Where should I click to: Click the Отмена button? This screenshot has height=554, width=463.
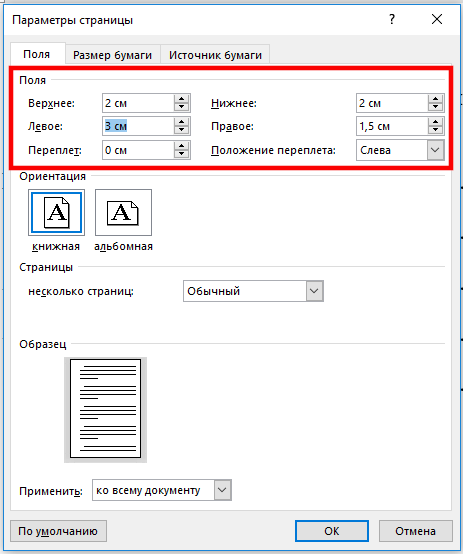[x=415, y=531]
